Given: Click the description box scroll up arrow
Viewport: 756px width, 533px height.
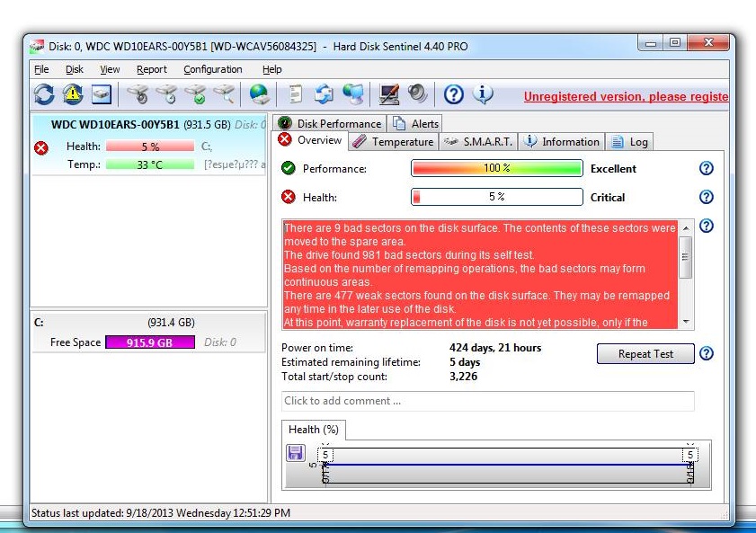Looking at the screenshot, I should (x=686, y=228).
